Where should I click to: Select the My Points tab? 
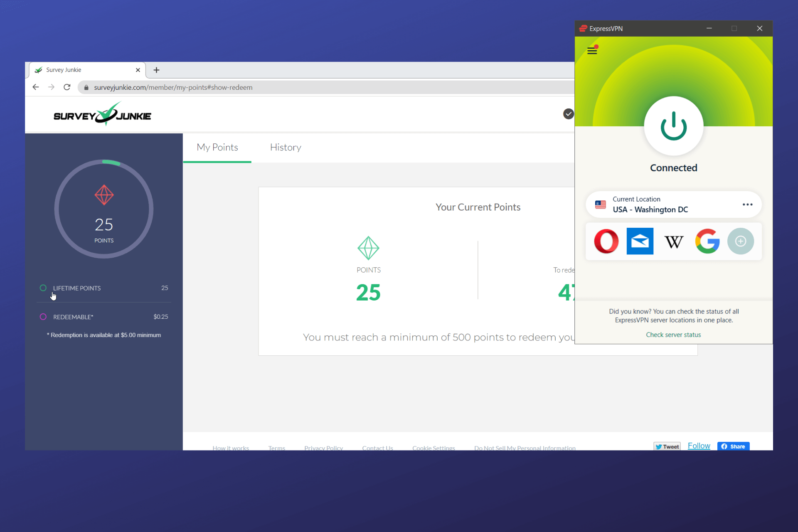(217, 147)
